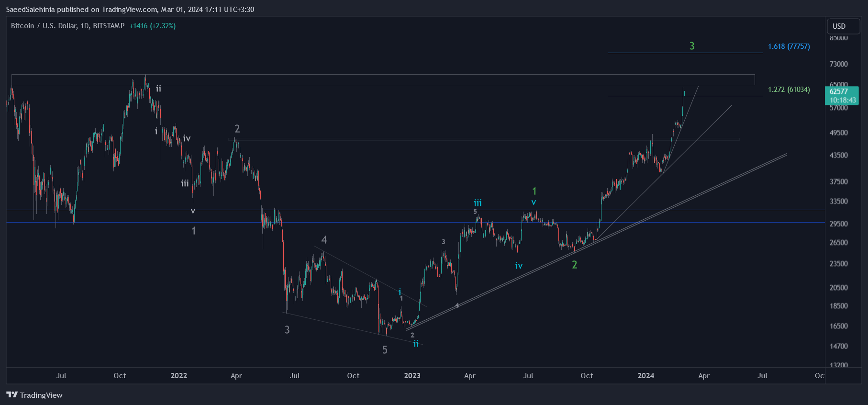868x405 pixels.
Task: Click the green wave 1 label above cyan v
Action: click(534, 191)
